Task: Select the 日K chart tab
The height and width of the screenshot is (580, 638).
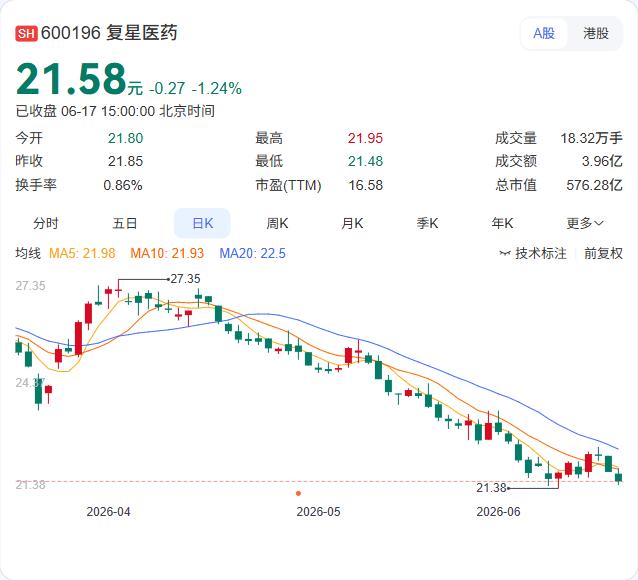Action: coord(202,223)
